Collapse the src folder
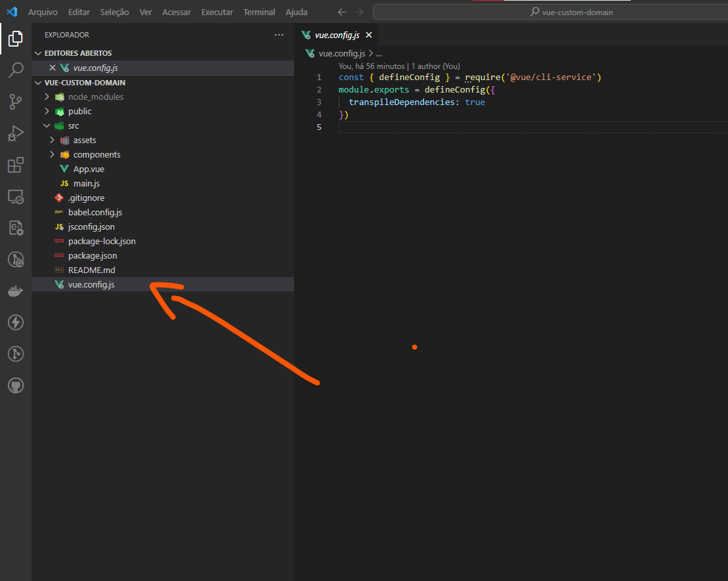Image resolution: width=728 pixels, height=581 pixels. (x=47, y=125)
